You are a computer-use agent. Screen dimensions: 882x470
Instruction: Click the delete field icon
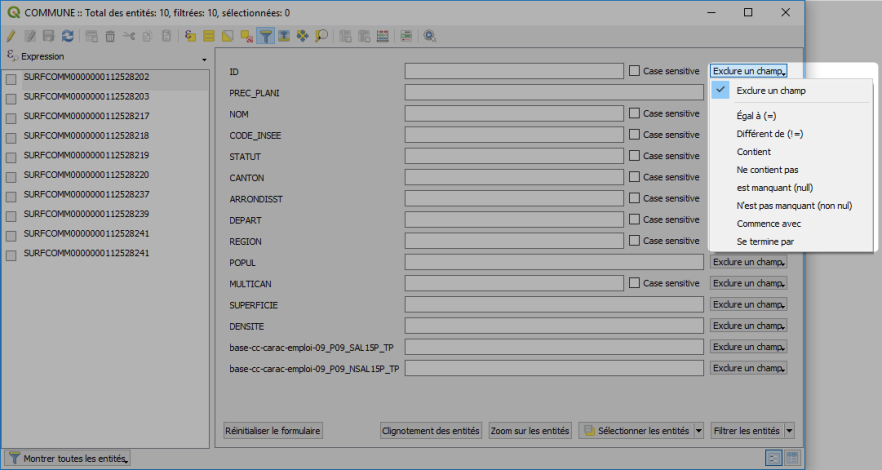tap(364, 37)
